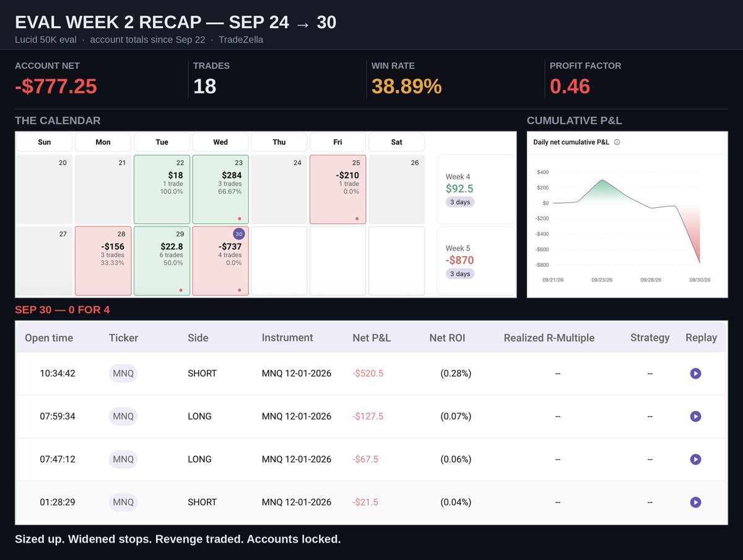Click the MNQ ticker badge in the 10:34:42 row
The height and width of the screenshot is (560, 743).
point(123,374)
